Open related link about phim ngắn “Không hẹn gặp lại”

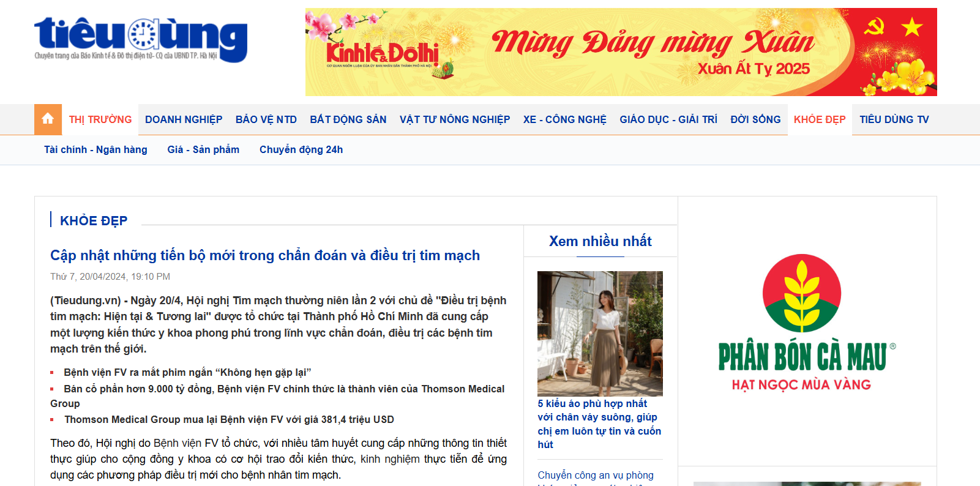point(187,372)
